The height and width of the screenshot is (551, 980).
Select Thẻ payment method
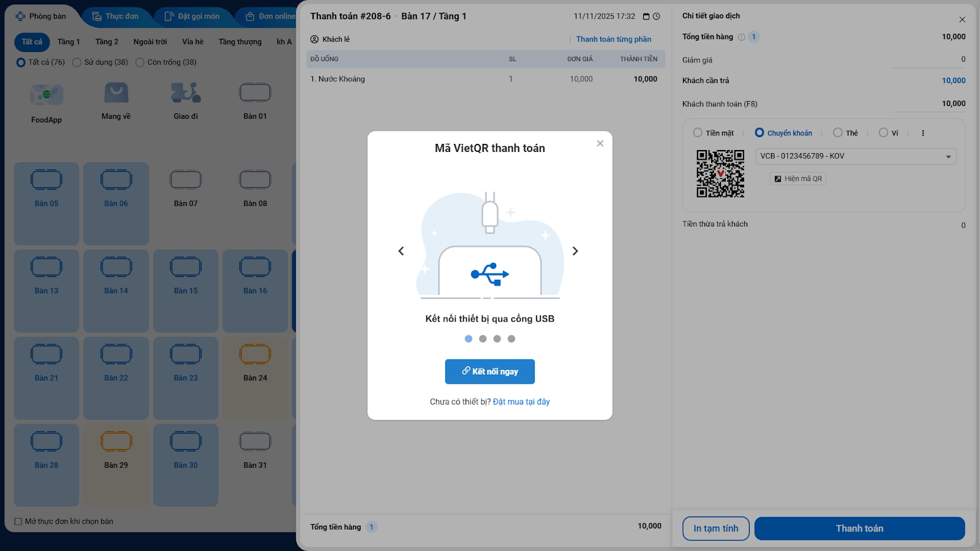(838, 132)
